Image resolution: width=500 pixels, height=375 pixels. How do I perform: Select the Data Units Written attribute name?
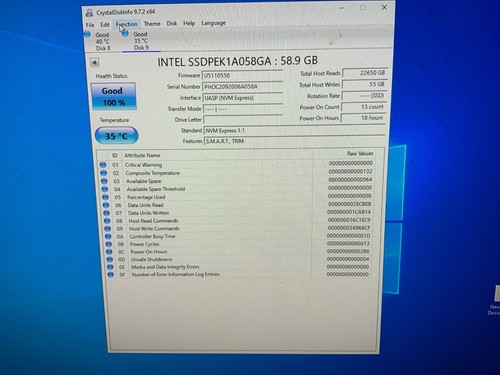[x=149, y=213]
